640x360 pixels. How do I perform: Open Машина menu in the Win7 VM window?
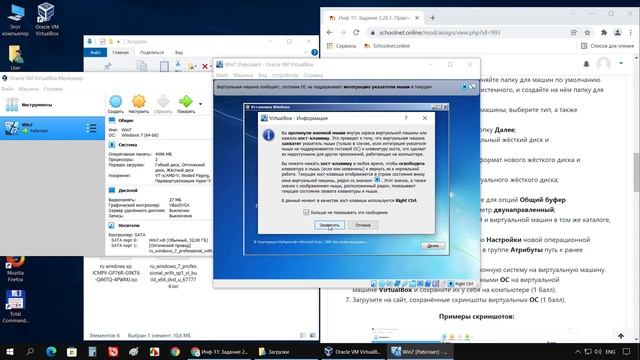click(243, 75)
